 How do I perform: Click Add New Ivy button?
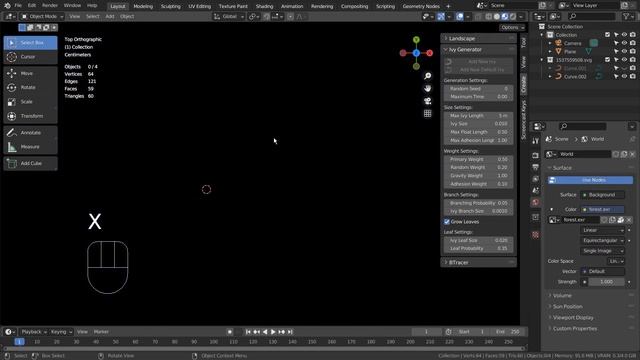click(478, 62)
